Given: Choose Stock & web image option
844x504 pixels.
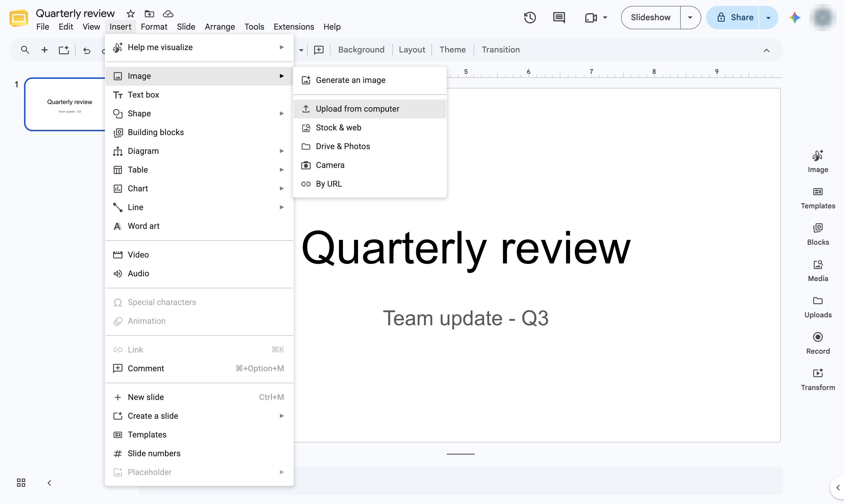Looking at the screenshot, I should click(x=370, y=128).
